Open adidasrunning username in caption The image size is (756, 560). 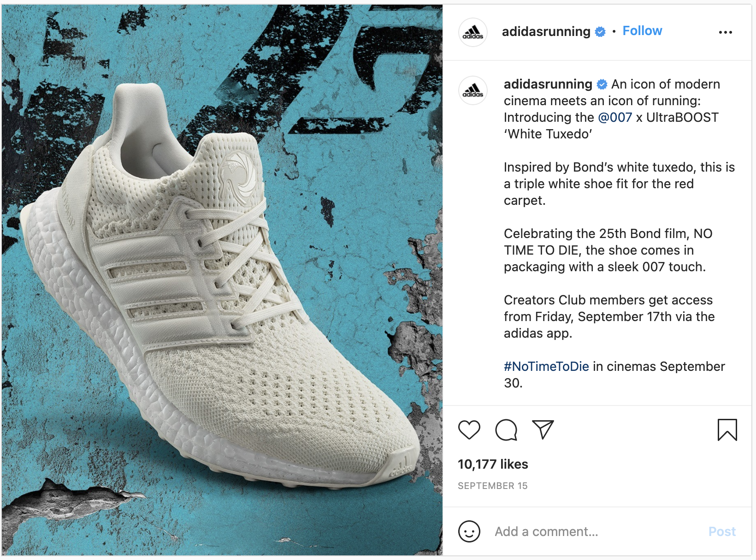tap(548, 84)
